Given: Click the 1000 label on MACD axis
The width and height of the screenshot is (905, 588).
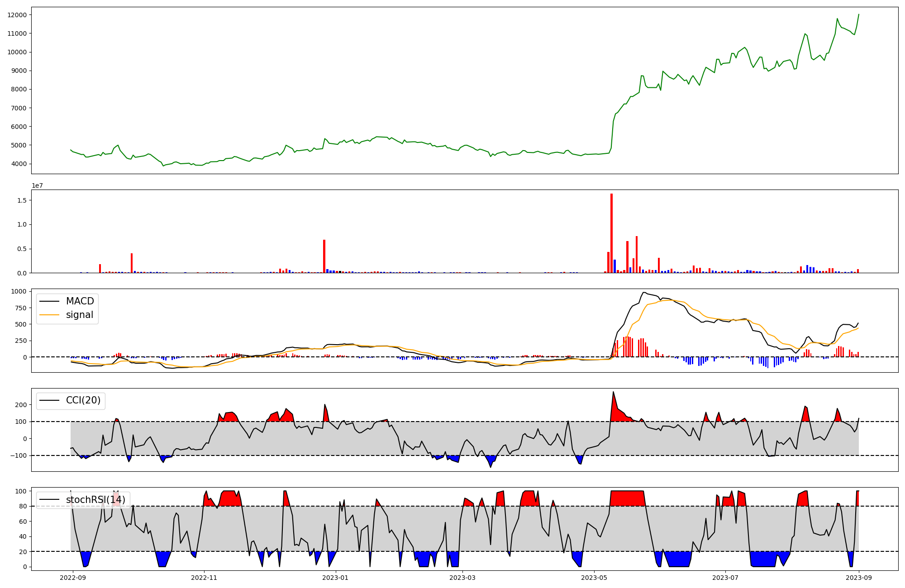Looking at the screenshot, I should coord(19,291).
